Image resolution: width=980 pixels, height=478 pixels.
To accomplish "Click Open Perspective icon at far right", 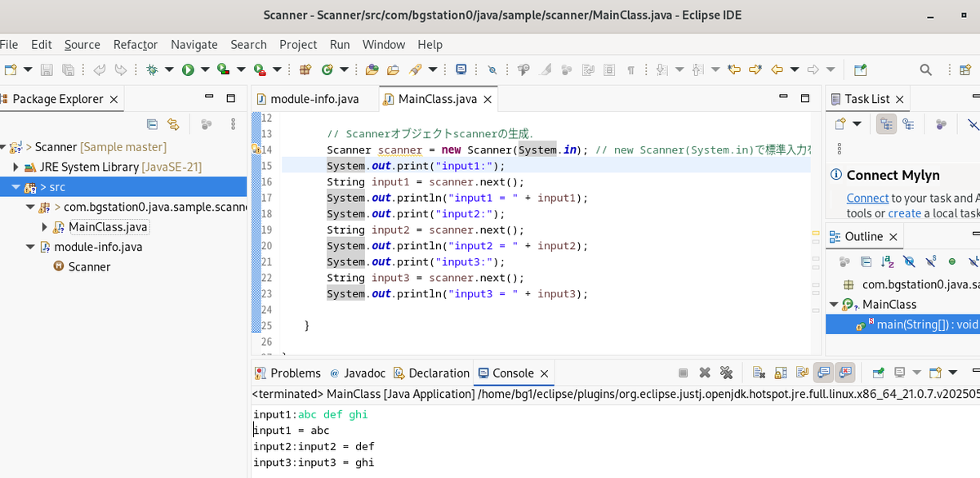I will (964, 70).
